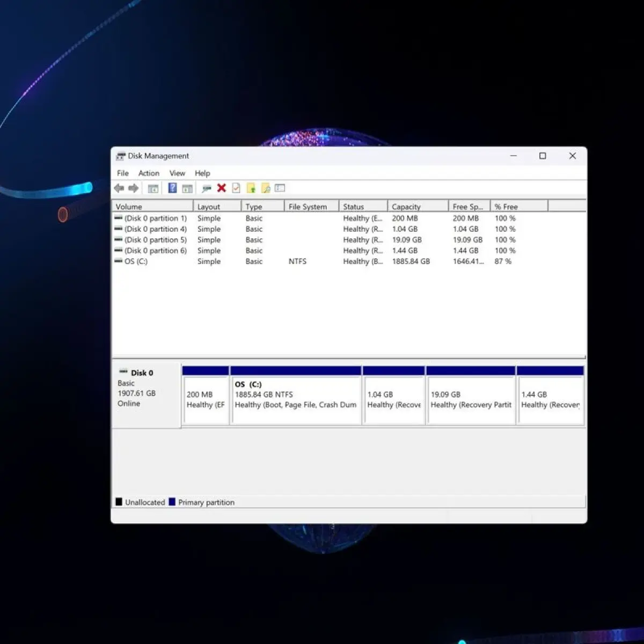Click the yellow page green arrow icon
This screenshot has height=644, width=644.
pos(251,188)
